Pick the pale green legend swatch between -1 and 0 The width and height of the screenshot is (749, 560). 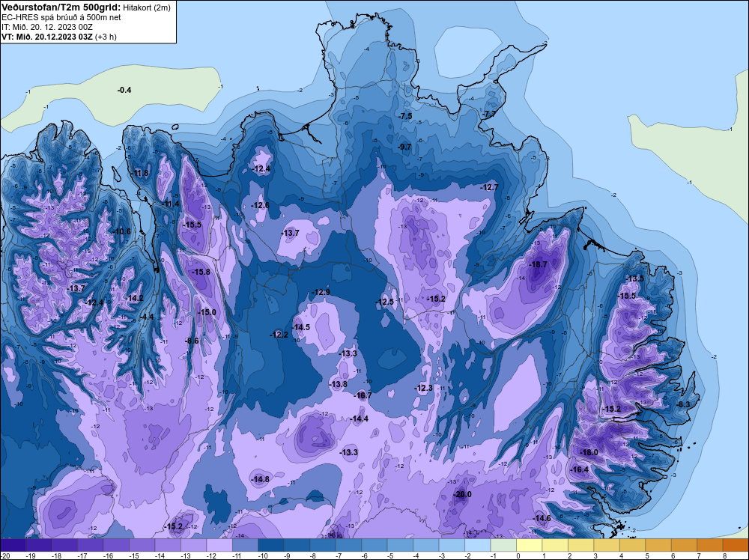(x=503, y=545)
